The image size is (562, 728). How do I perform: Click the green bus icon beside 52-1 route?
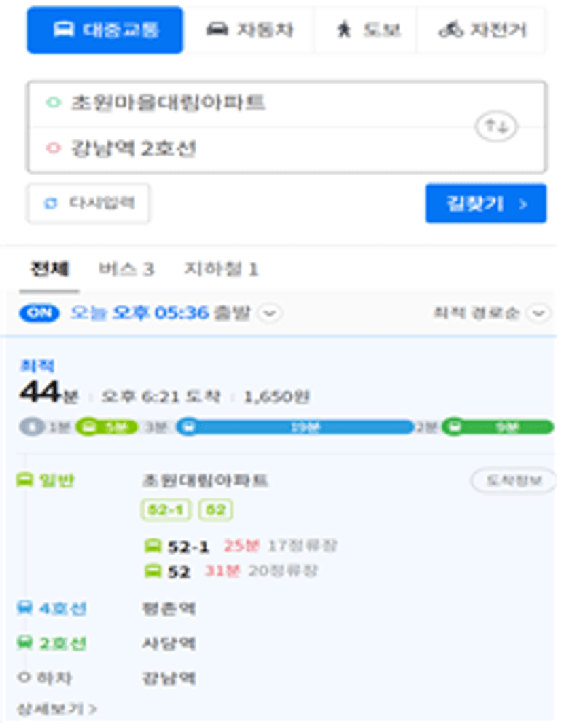tap(153, 546)
